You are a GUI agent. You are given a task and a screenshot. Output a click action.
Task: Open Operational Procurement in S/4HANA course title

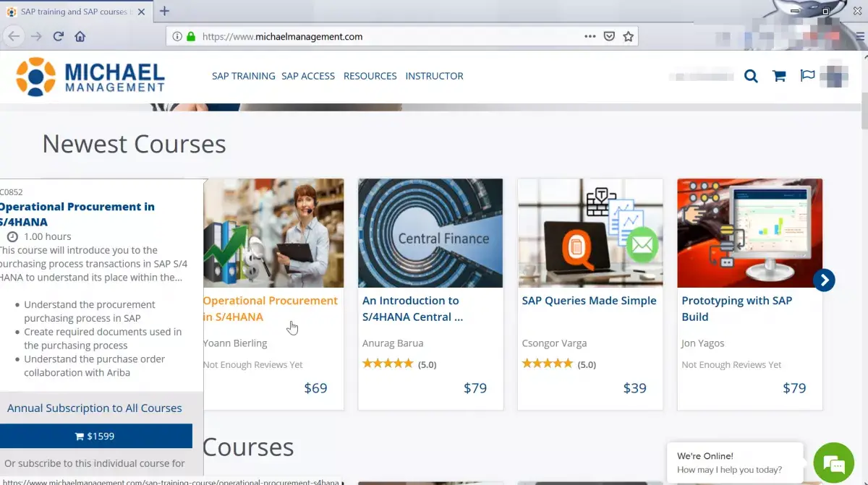point(271,309)
